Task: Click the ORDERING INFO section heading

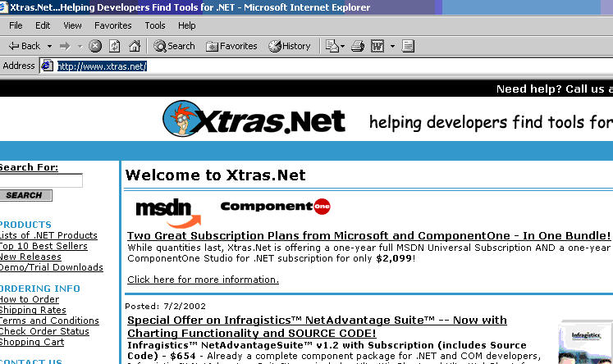Action: [40, 289]
